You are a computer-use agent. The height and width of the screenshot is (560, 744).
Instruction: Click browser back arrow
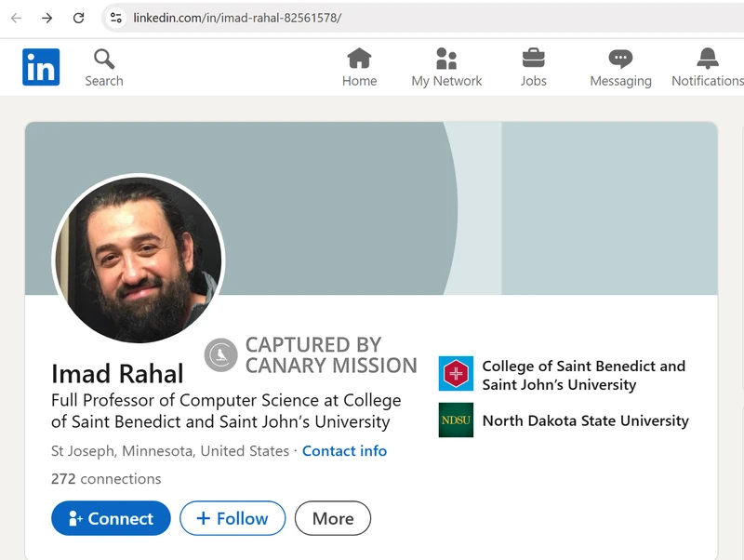point(16,18)
